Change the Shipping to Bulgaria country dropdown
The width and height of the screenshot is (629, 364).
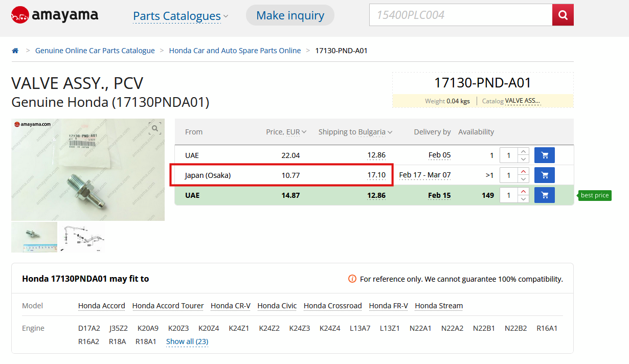click(x=355, y=132)
